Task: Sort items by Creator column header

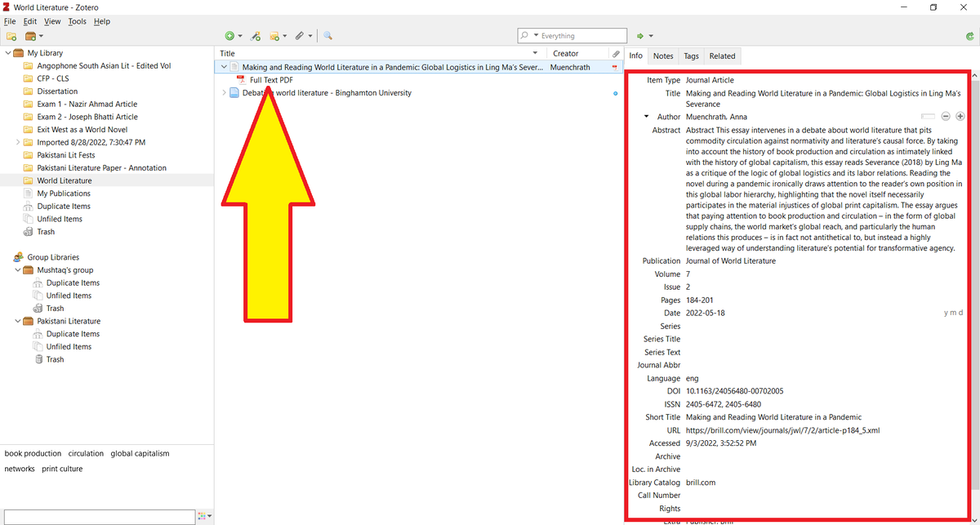Action: (577, 53)
